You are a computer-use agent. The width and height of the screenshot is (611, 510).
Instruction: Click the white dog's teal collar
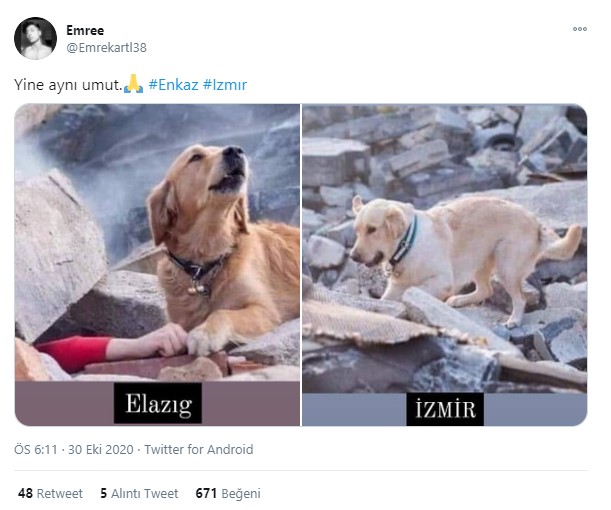click(405, 242)
